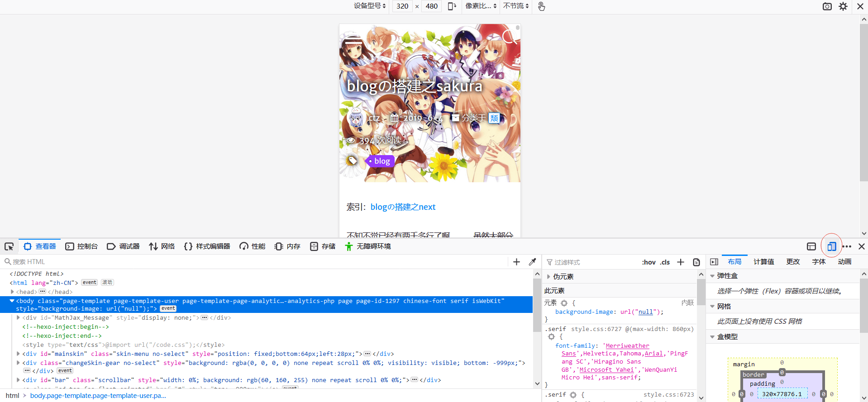
Task: Toggle responsive design mode icon
Action: (x=832, y=246)
